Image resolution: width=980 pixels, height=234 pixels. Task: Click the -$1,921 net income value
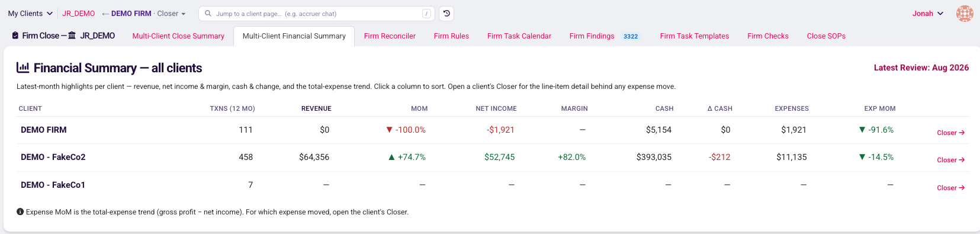[x=501, y=130]
